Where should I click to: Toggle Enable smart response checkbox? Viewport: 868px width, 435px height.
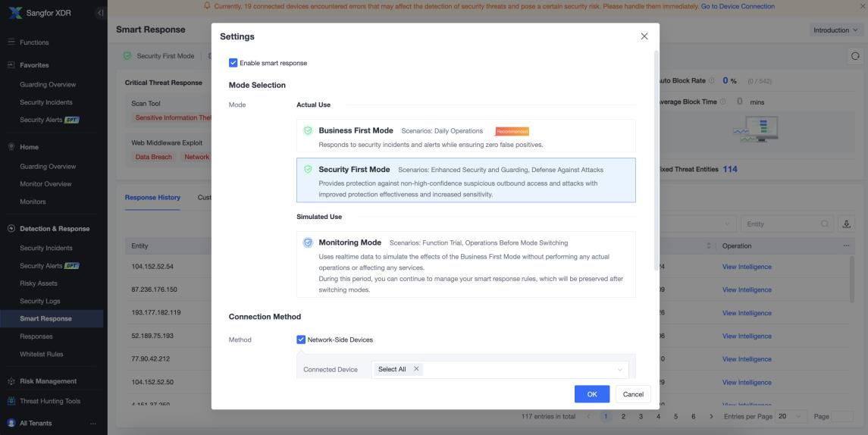coord(233,63)
